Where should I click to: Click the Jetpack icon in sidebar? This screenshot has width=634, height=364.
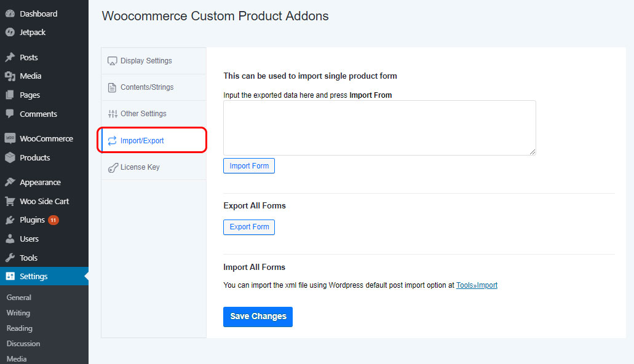click(10, 33)
